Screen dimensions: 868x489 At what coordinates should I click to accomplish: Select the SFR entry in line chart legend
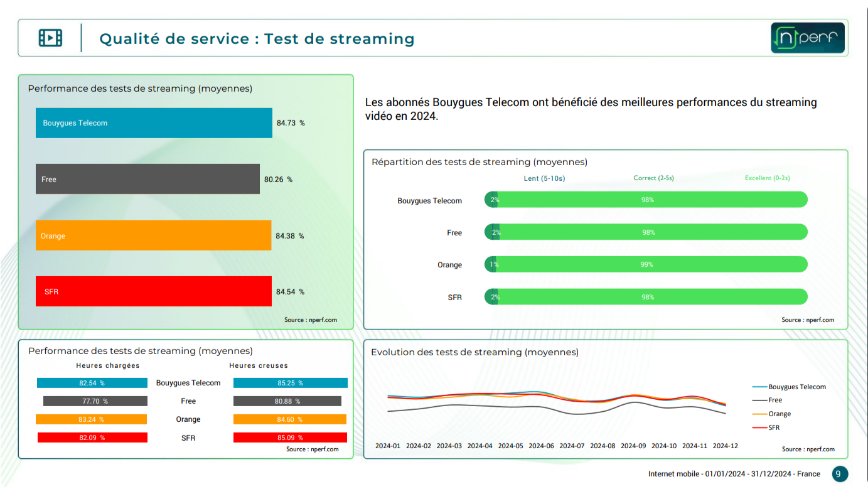[774, 427]
